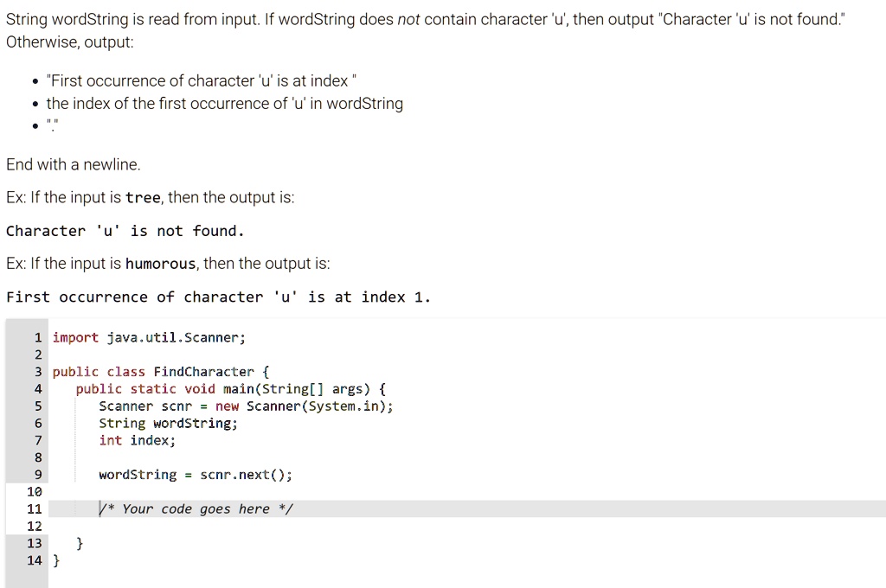
Task: Click the 'First occurrence' sample output line
Action: click(218, 297)
